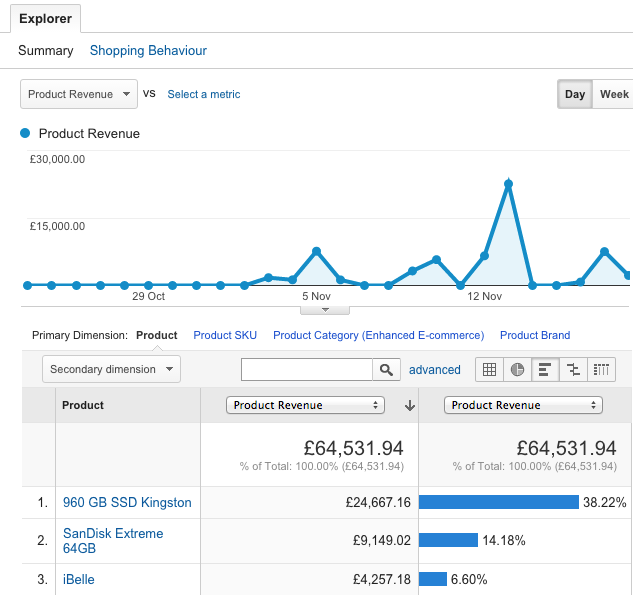This screenshot has width=639, height=603.
Task: Toggle the Day graph interval
Action: point(575,95)
